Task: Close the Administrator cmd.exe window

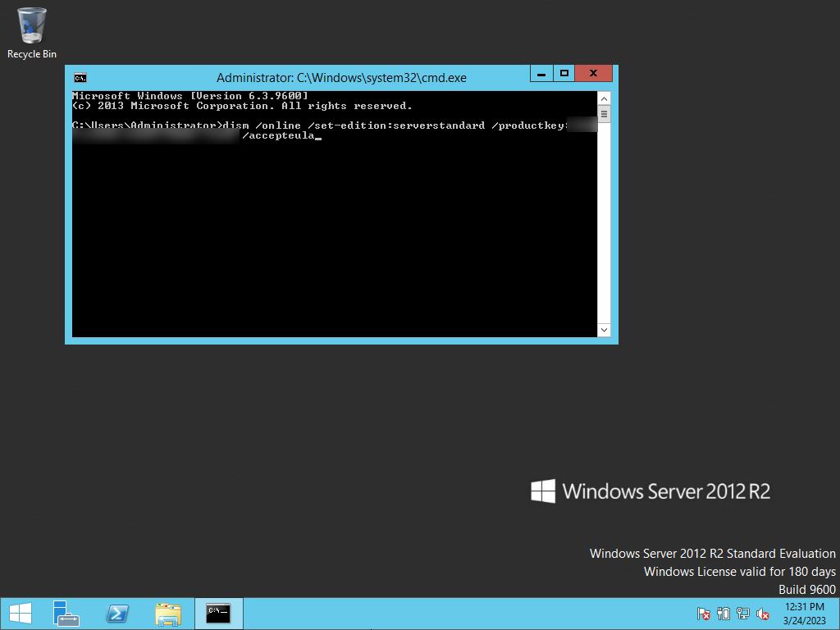Action: 593,73
